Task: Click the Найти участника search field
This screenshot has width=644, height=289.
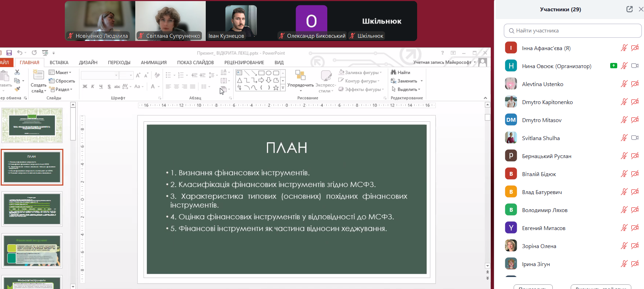Action: 572,31
